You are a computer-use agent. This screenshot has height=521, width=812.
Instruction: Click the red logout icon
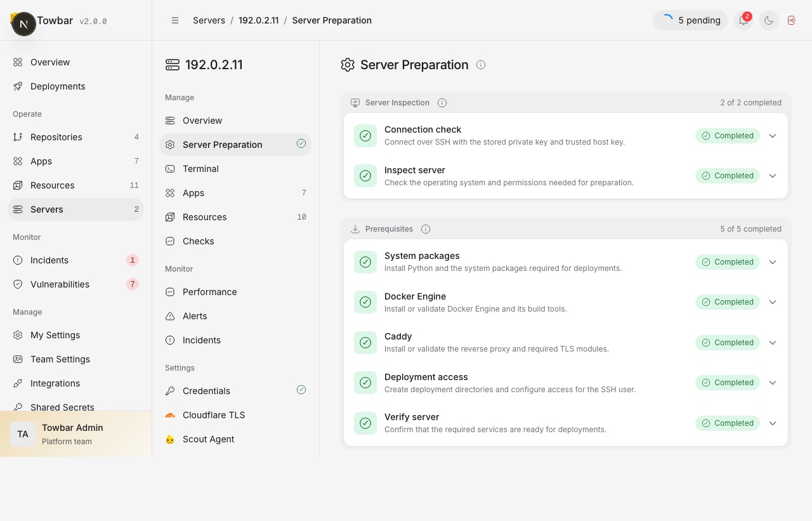[792, 20]
